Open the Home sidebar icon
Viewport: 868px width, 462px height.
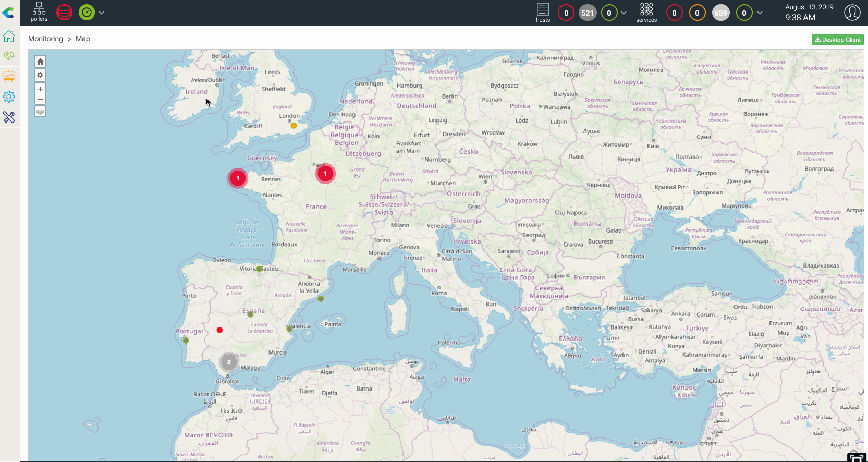click(x=9, y=36)
